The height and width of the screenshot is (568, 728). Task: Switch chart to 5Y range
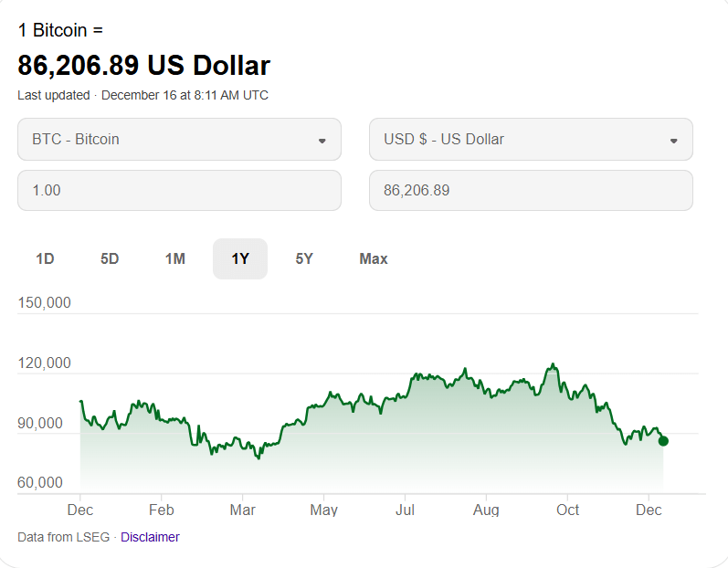[x=304, y=259]
